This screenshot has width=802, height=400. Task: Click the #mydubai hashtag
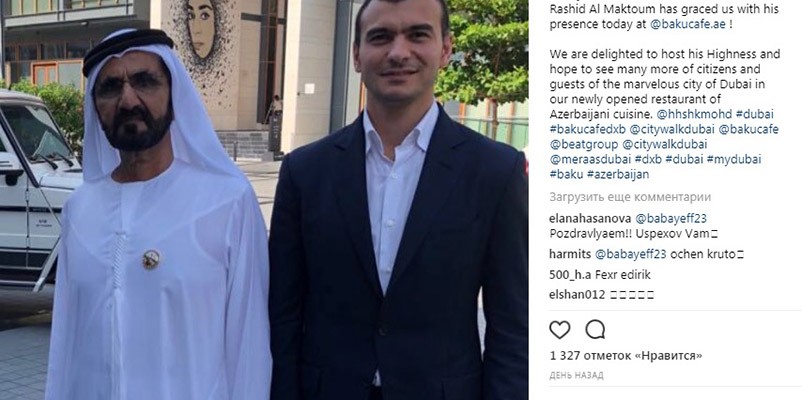(x=733, y=159)
